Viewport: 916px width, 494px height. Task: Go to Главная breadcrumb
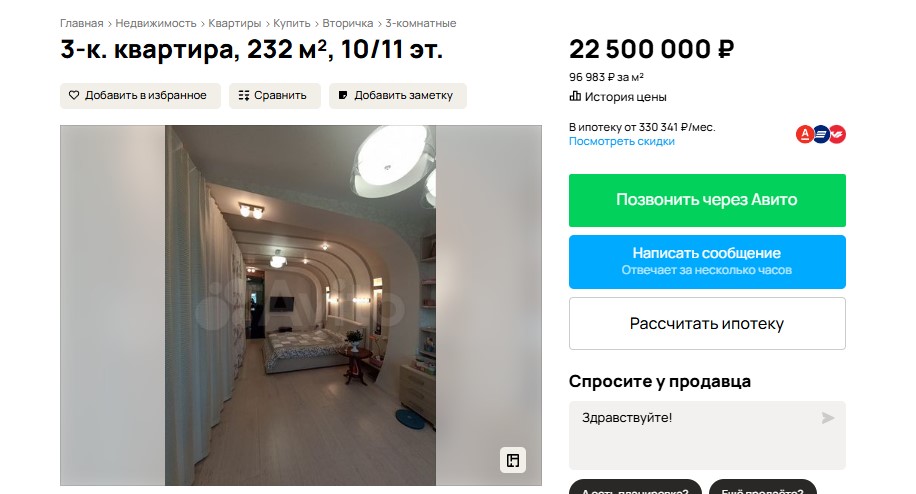click(x=82, y=23)
